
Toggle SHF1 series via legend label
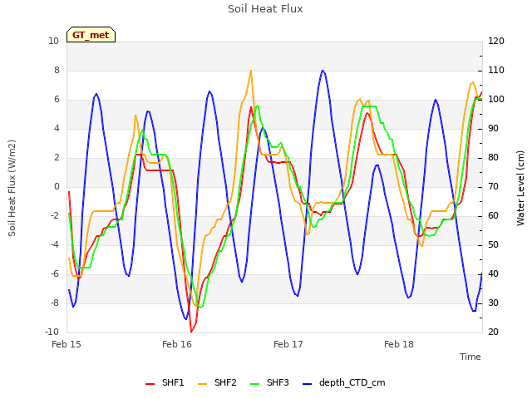tap(173, 382)
